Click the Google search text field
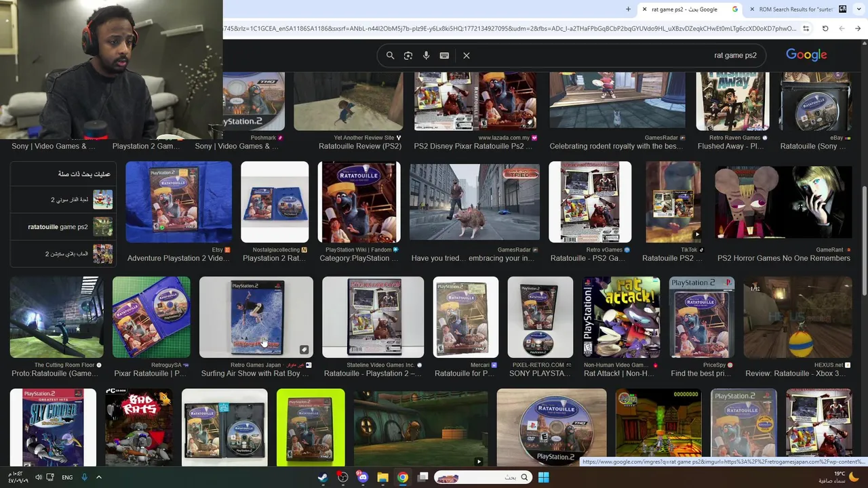The width and height of the screenshot is (868, 488). (617, 56)
